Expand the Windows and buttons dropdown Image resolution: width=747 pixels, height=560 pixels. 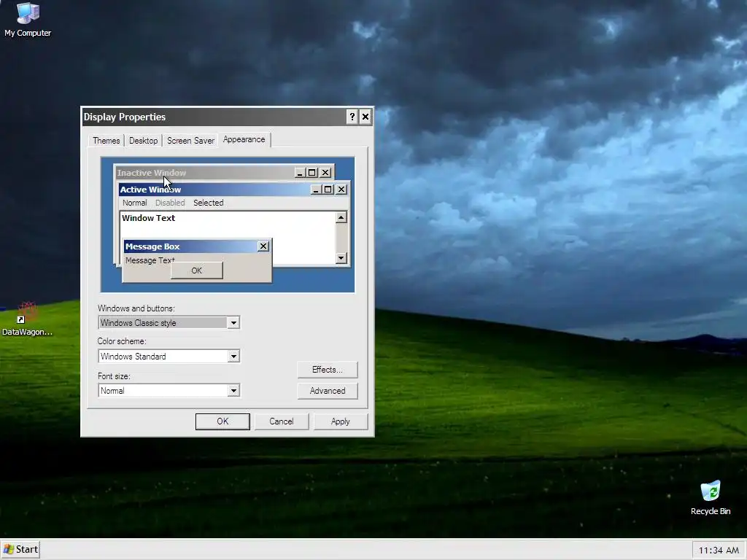tap(233, 323)
